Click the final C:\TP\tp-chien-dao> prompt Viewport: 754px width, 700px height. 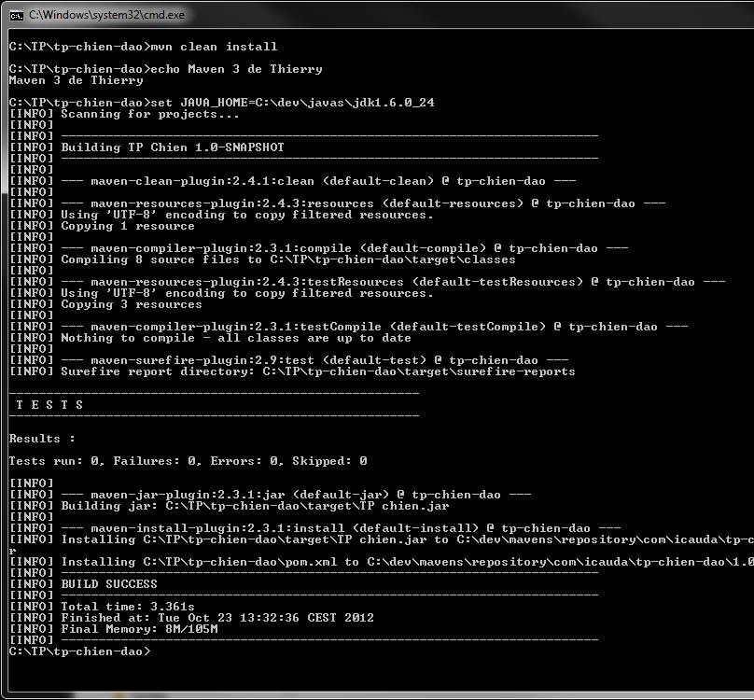[78, 651]
